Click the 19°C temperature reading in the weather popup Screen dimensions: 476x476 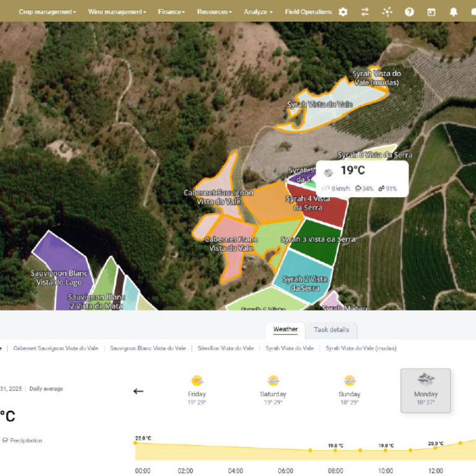point(353,170)
